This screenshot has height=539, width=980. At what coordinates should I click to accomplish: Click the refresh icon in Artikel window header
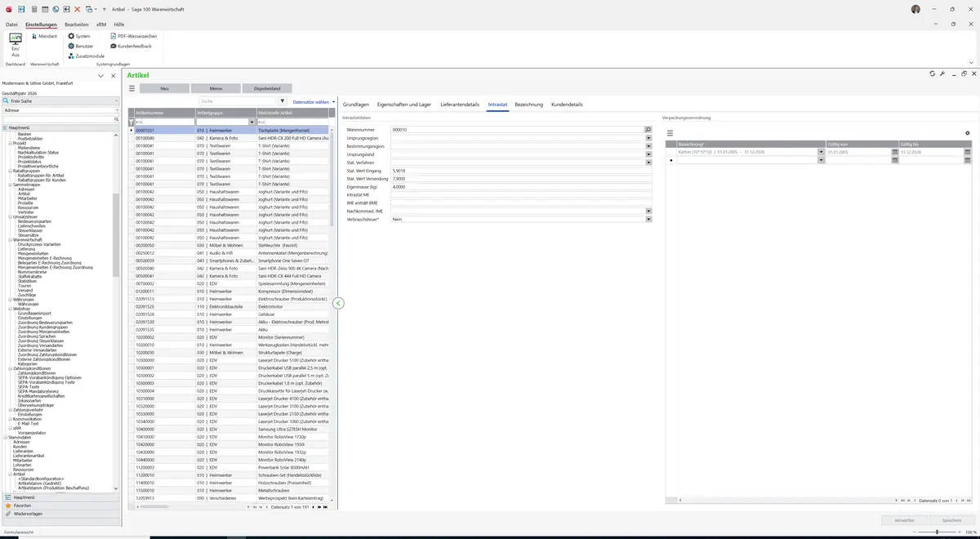[932, 73]
